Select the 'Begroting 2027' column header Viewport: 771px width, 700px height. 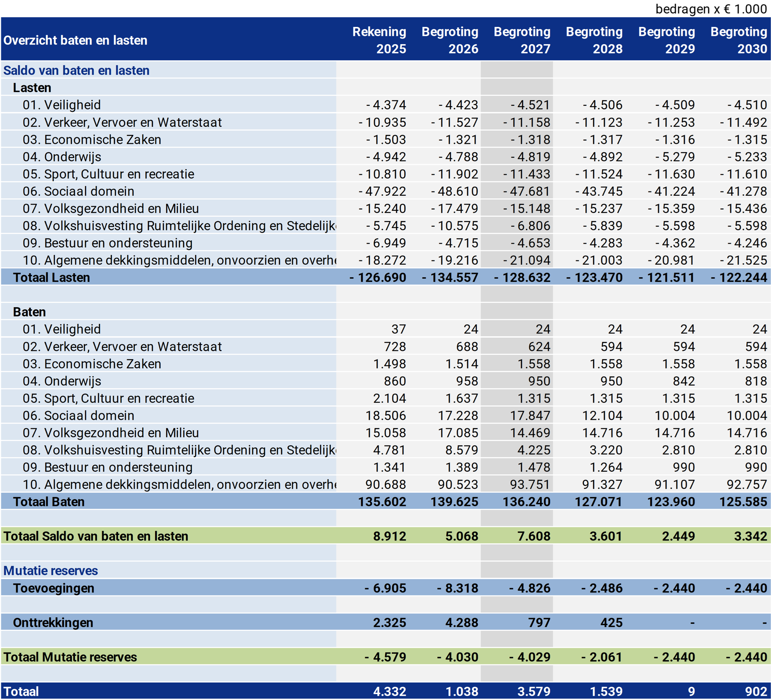(522, 40)
